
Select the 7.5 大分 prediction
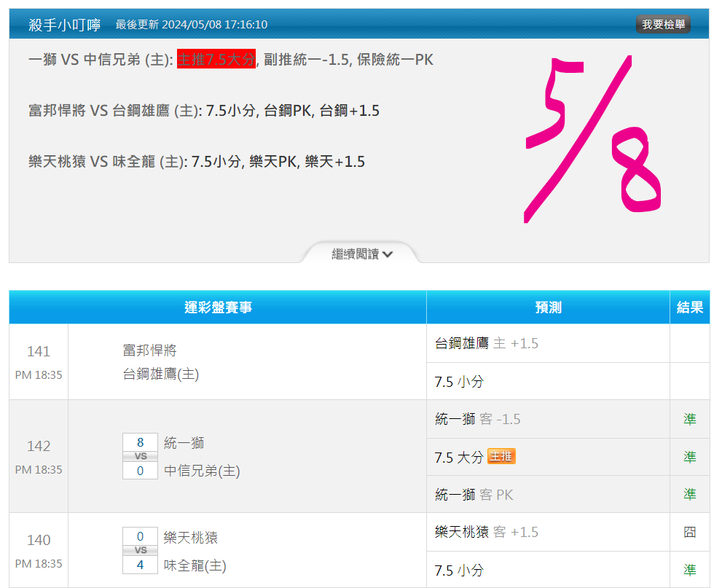[459, 458]
